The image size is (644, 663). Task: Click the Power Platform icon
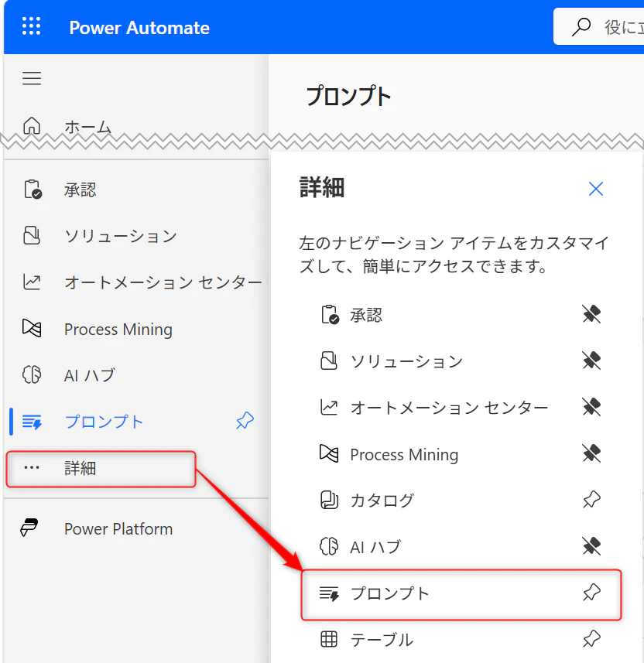[x=29, y=528]
